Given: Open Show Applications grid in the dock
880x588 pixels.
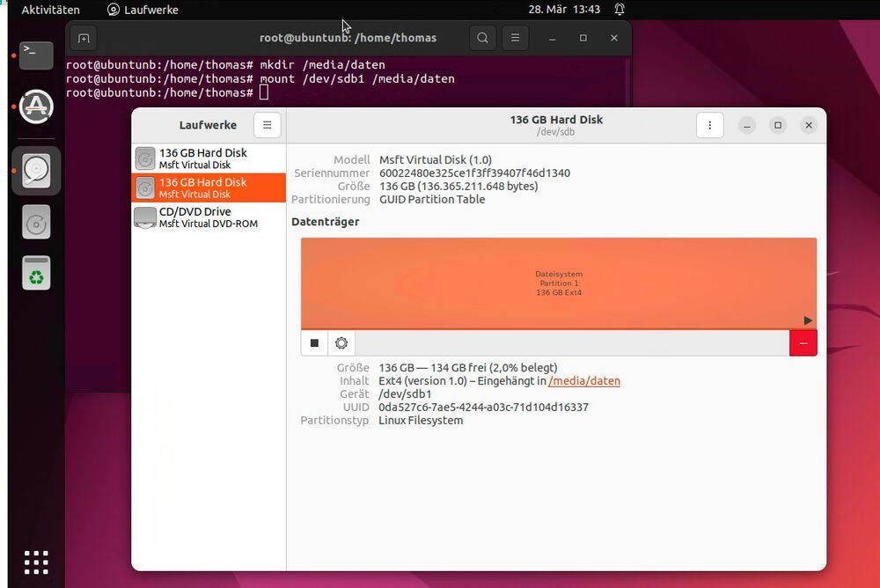Looking at the screenshot, I should coord(35,562).
